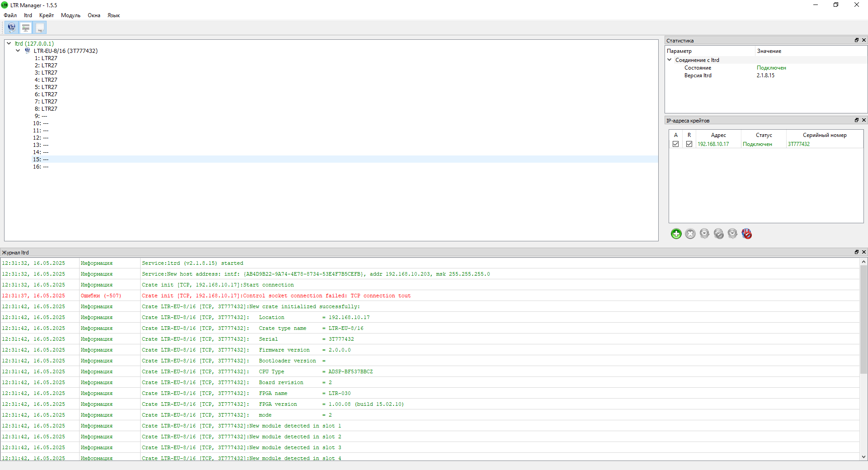Select empty slot 16 in crate tree

coord(41,166)
